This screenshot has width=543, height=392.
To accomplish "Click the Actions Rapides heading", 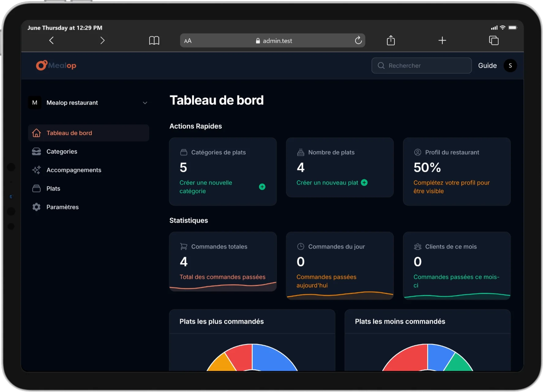I will click(x=196, y=126).
